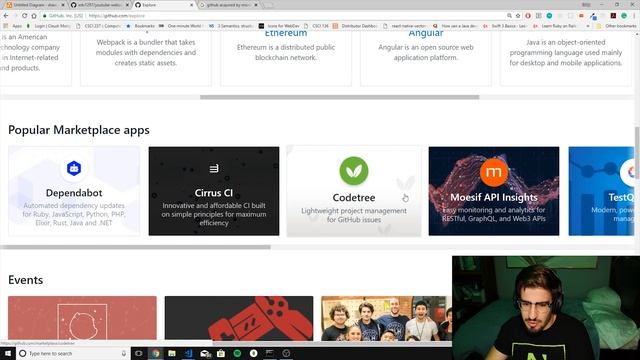This screenshot has height=360, width=640.
Task: Click the red Opera-style extension icon
Action: click(x=528, y=16)
